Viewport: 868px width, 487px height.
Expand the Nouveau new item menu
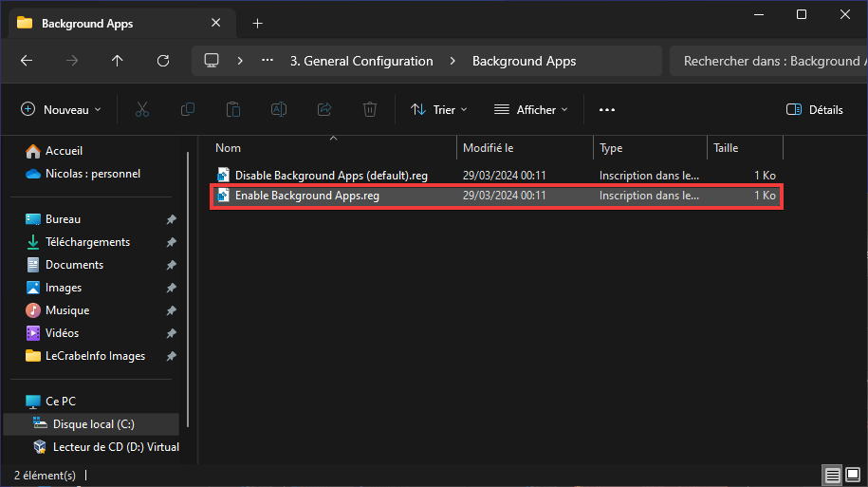[x=61, y=110]
